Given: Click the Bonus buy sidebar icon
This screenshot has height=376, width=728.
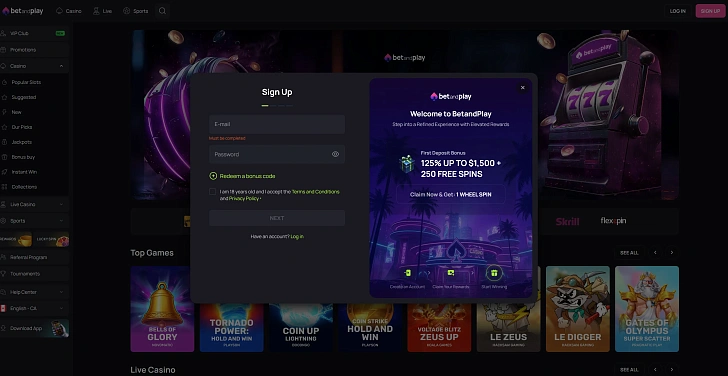Looking at the screenshot, I should click(5, 157).
